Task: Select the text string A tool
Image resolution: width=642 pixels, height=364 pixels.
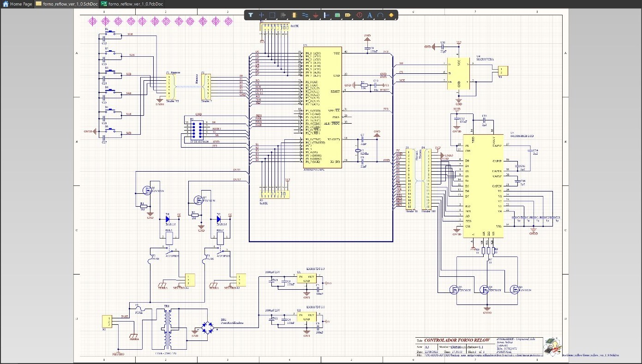Action: coord(370,15)
